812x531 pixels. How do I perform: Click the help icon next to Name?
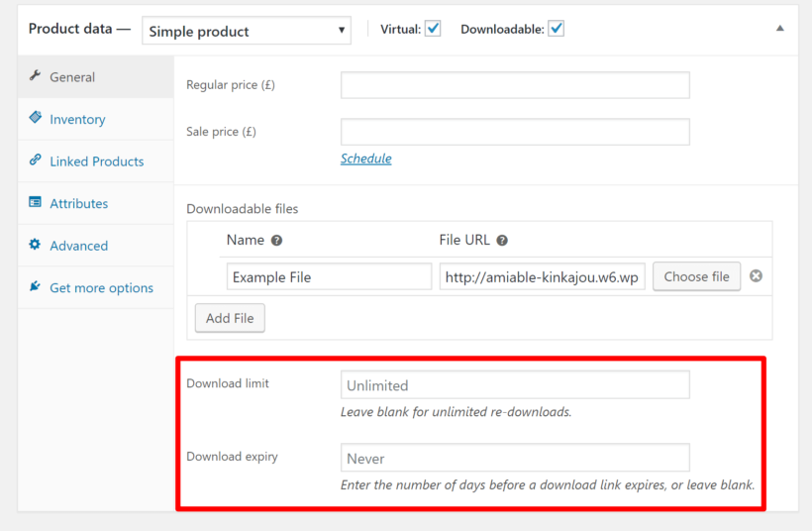pos(277,241)
